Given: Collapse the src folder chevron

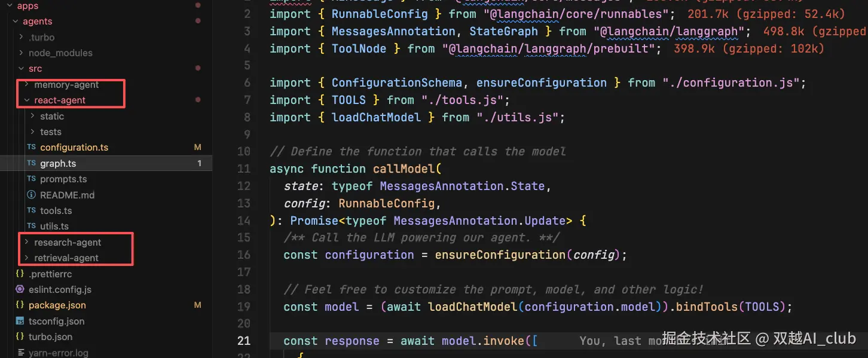Looking at the screenshot, I should (22, 69).
